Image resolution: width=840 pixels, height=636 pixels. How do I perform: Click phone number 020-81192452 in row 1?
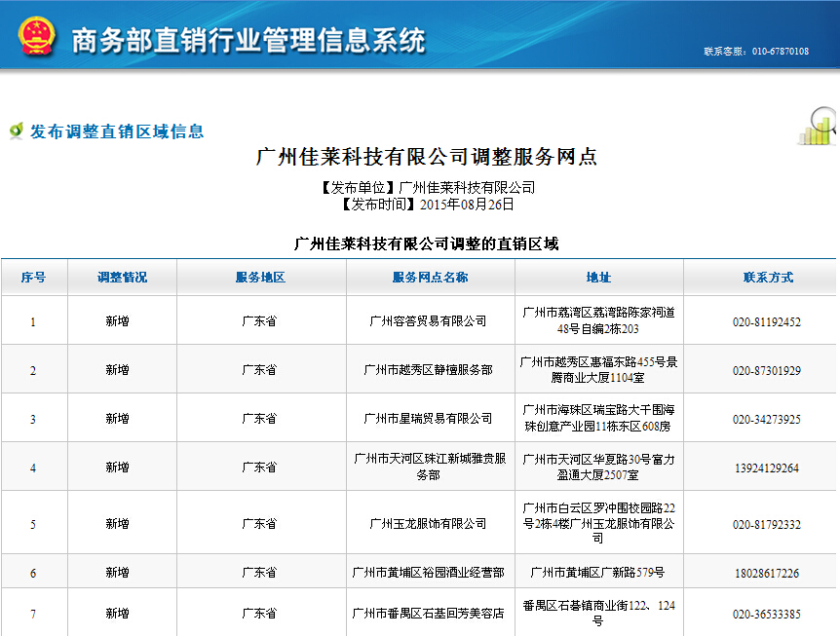[x=767, y=321]
